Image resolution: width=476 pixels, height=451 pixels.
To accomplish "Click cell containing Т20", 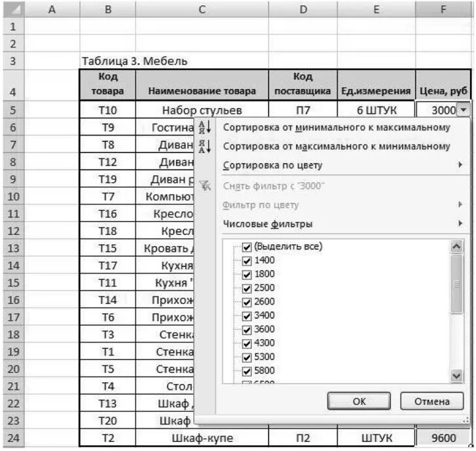I will [108, 420].
